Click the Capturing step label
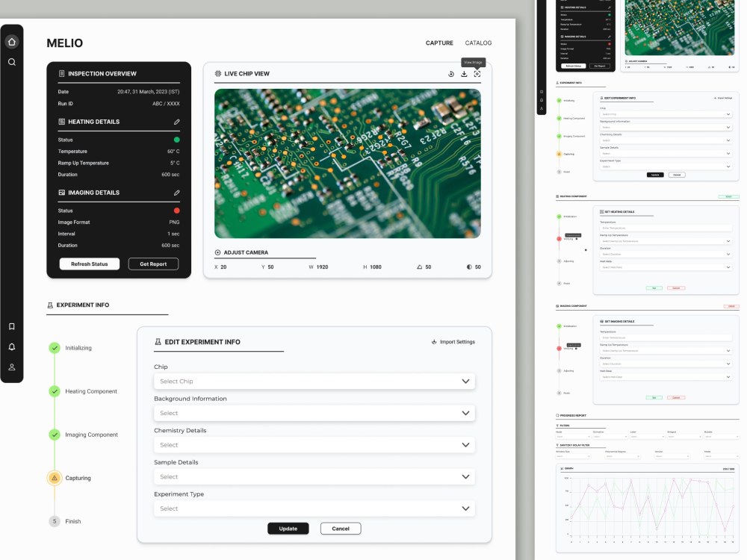Viewport: 747px width, 560px height. [x=78, y=478]
